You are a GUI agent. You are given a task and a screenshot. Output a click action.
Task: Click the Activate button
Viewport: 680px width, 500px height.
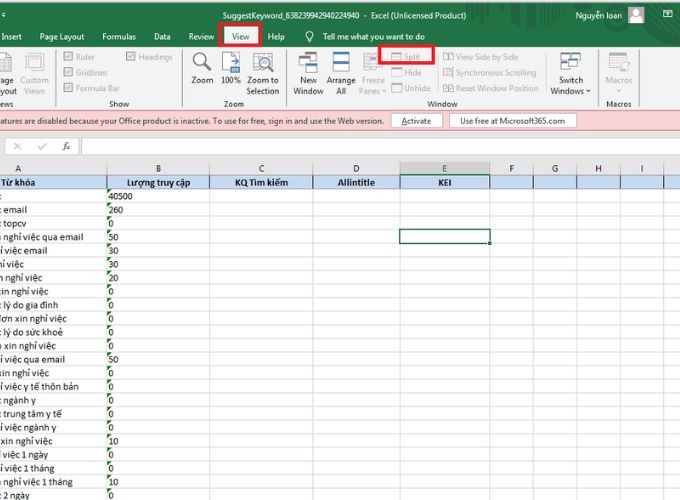click(416, 121)
